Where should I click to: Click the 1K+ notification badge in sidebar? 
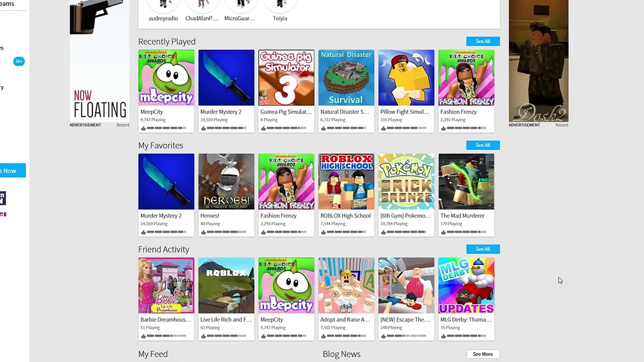coord(19,61)
